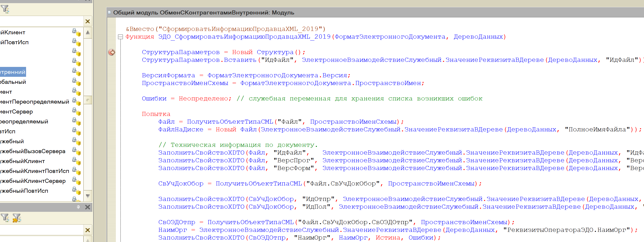Select the module row 'втИсп'
Screen dimensions: 644x242
point(8,132)
